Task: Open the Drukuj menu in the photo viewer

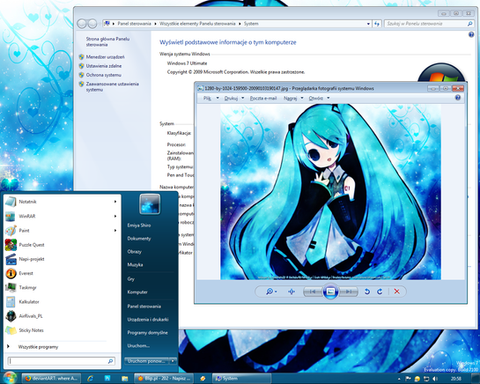Action: point(234,98)
